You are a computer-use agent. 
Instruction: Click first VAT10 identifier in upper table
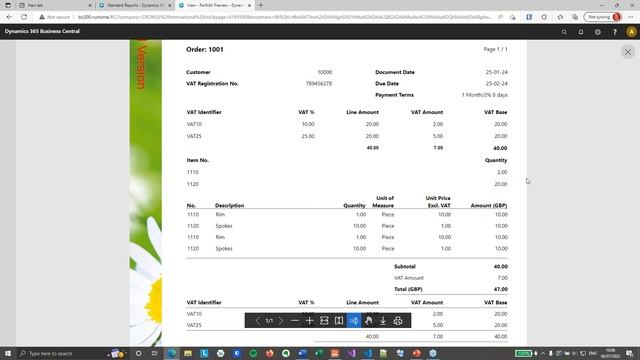pos(194,124)
